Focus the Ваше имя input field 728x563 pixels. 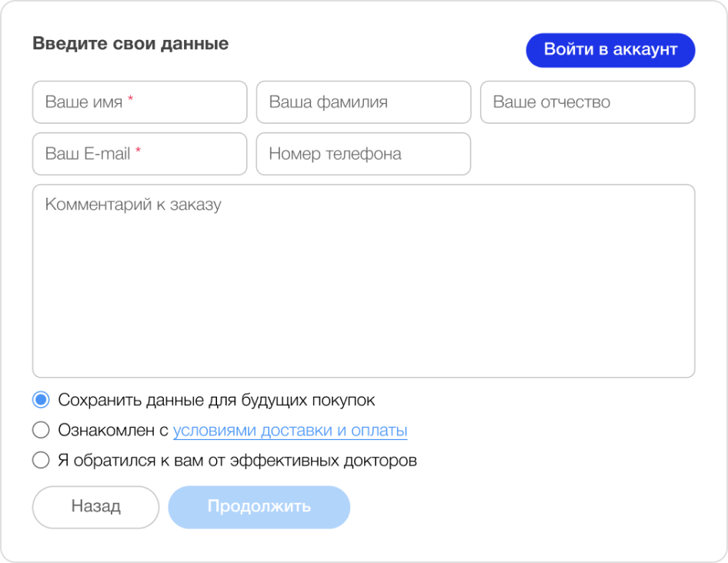pos(140,102)
